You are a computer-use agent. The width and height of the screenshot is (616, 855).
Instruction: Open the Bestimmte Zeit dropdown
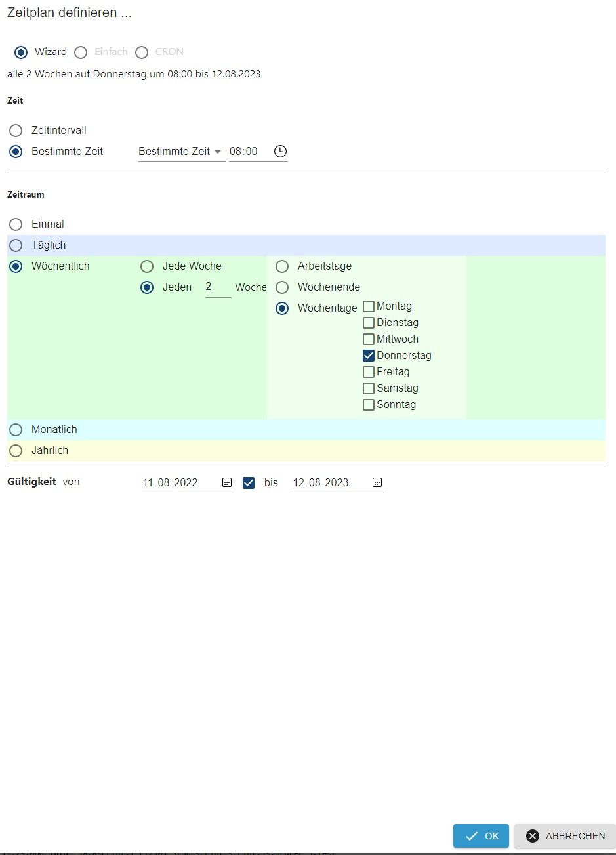click(181, 152)
